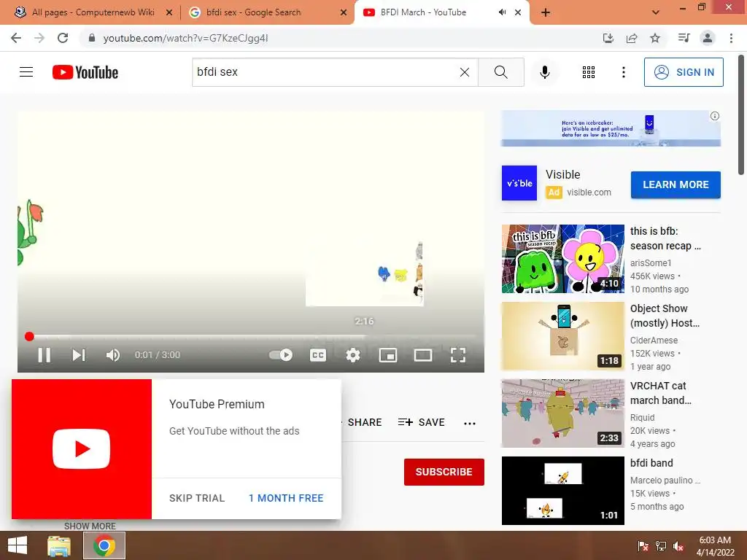
Task: Open ad info icon on banner
Action: 715,116
